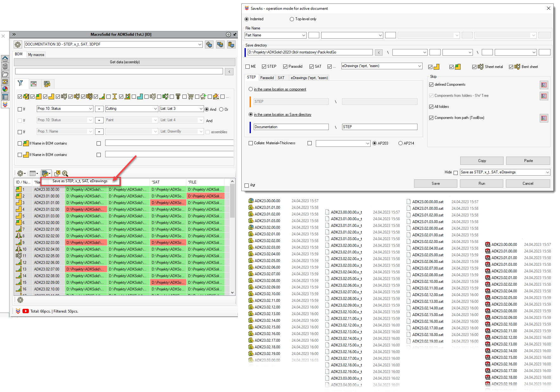Switch to the Parasolid tab
Viewport: 560px width, 392px height.
[267, 78]
